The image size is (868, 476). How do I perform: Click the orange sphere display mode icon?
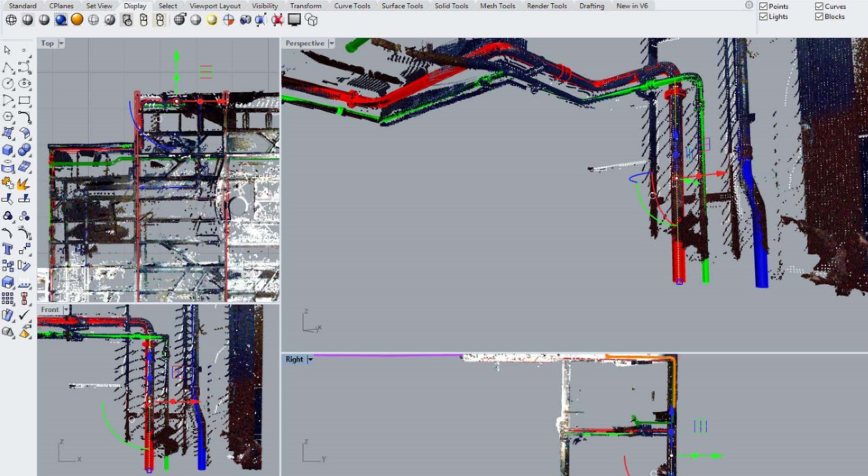(77, 19)
